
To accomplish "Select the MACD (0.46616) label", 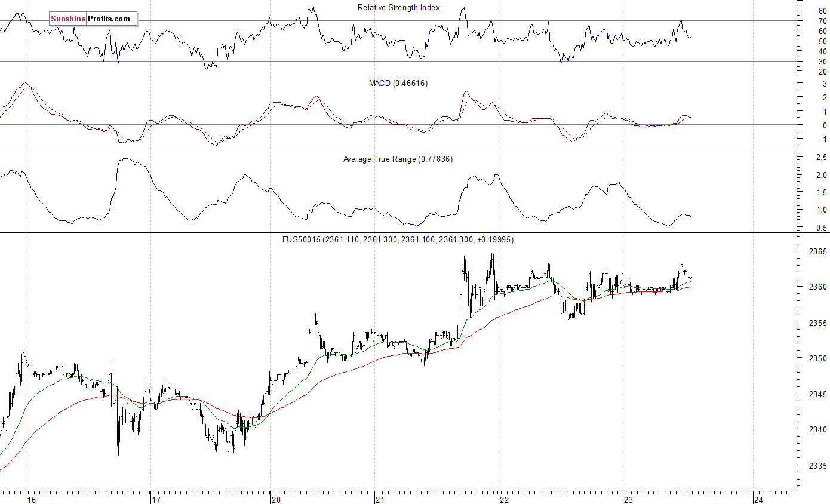I will pos(398,84).
